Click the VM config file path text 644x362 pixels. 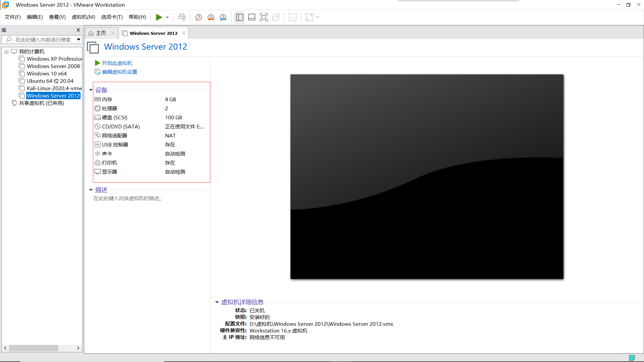(321, 324)
